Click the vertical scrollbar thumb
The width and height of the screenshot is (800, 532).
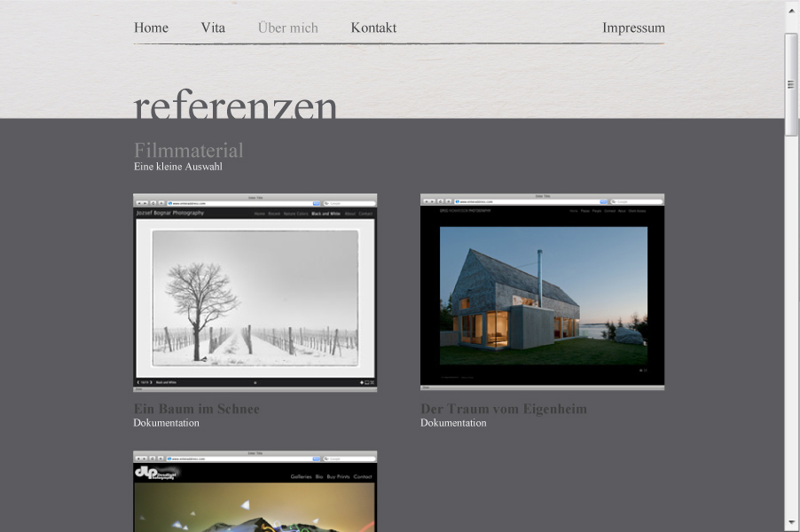(x=791, y=84)
